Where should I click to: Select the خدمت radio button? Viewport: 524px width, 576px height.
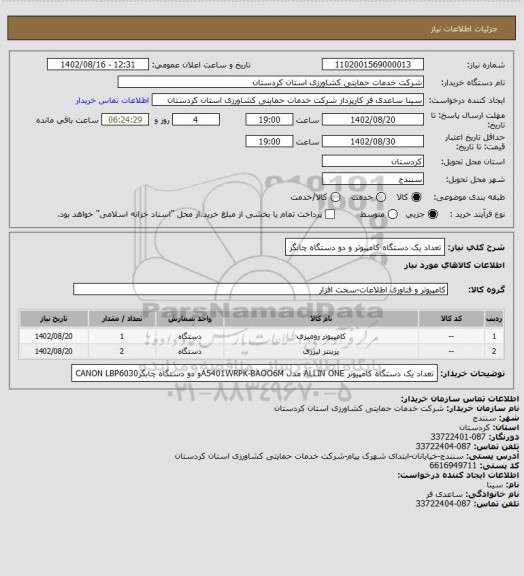(381, 197)
